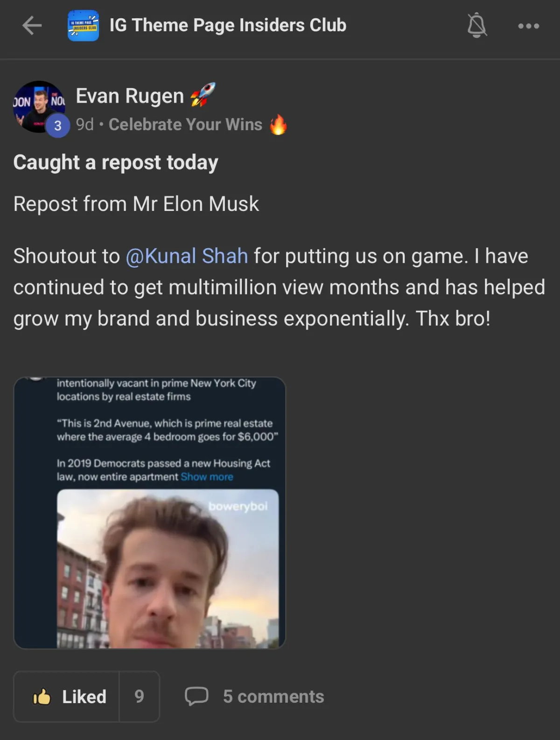The height and width of the screenshot is (740, 560).
Task: Click the fire emoji beside Celebrate Your Wins
Action: [x=278, y=125]
